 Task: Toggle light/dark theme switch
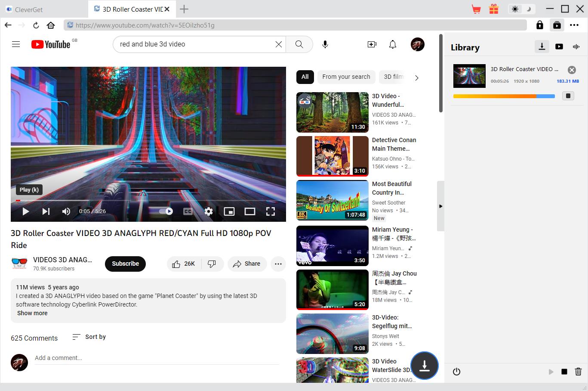click(521, 9)
